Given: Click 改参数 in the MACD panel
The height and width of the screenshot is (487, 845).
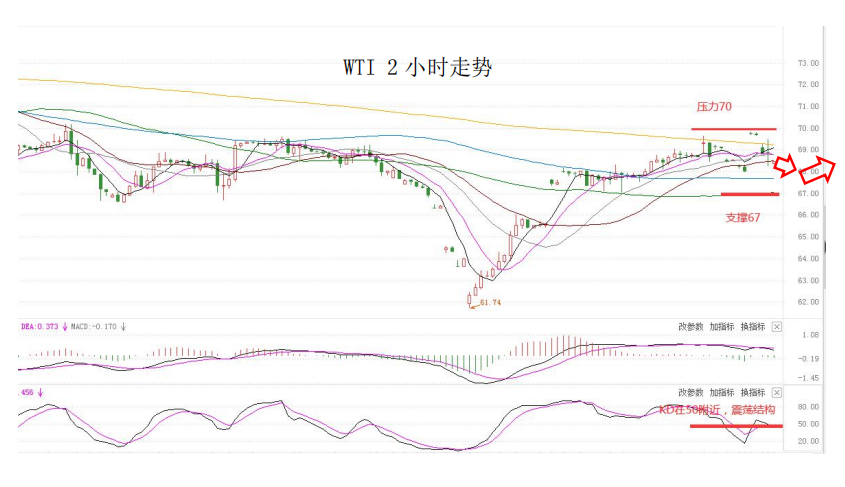Looking at the screenshot, I should click(690, 326).
